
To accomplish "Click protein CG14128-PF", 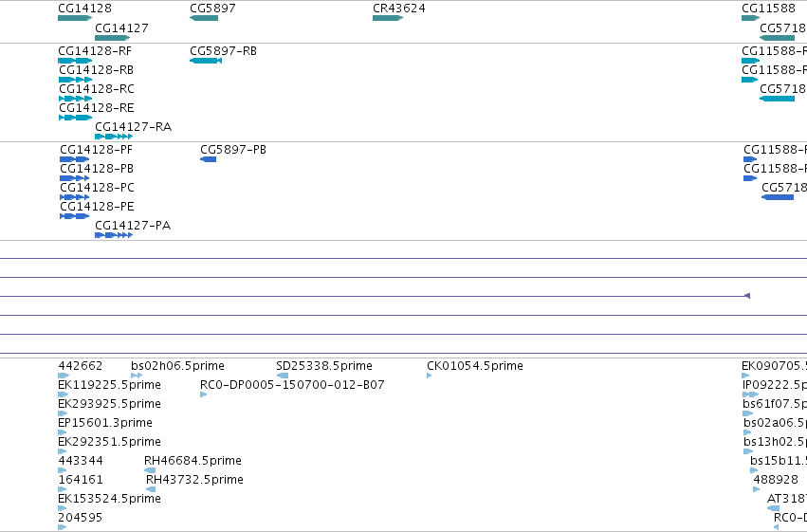I will [96, 150].
